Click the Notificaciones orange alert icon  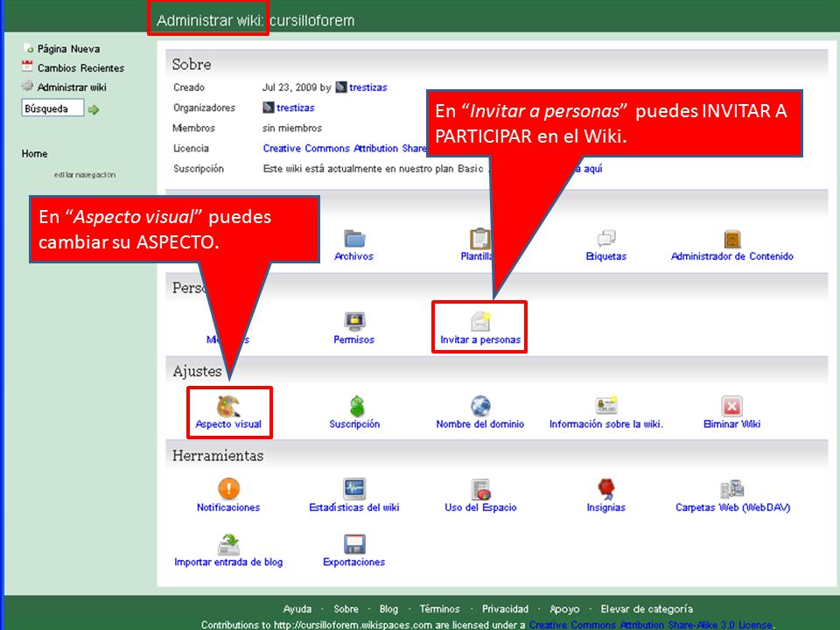tap(228, 488)
